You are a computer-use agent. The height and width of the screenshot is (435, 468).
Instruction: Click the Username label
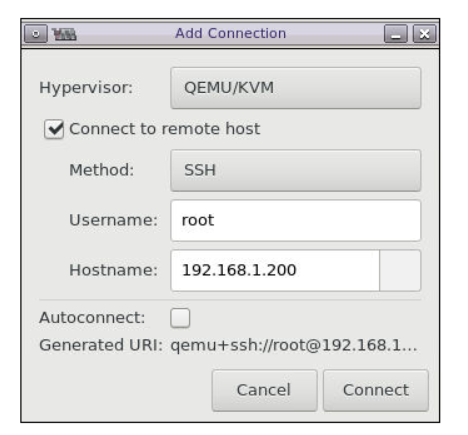(113, 220)
